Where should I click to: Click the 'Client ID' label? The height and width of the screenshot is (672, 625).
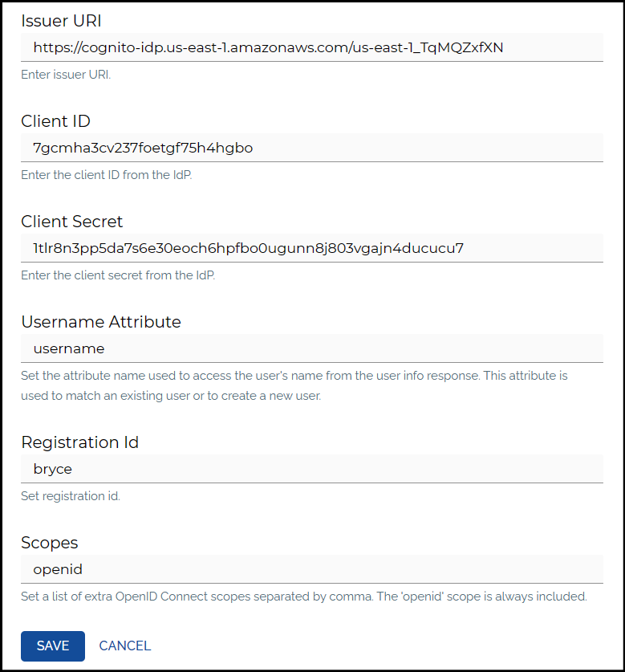[55, 121]
